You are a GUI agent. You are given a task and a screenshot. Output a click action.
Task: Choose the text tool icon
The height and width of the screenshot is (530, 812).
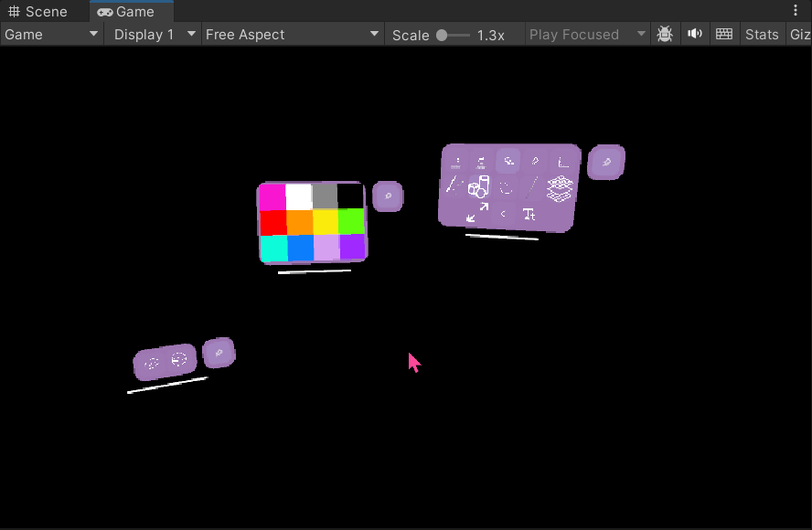tap(529, 214)
